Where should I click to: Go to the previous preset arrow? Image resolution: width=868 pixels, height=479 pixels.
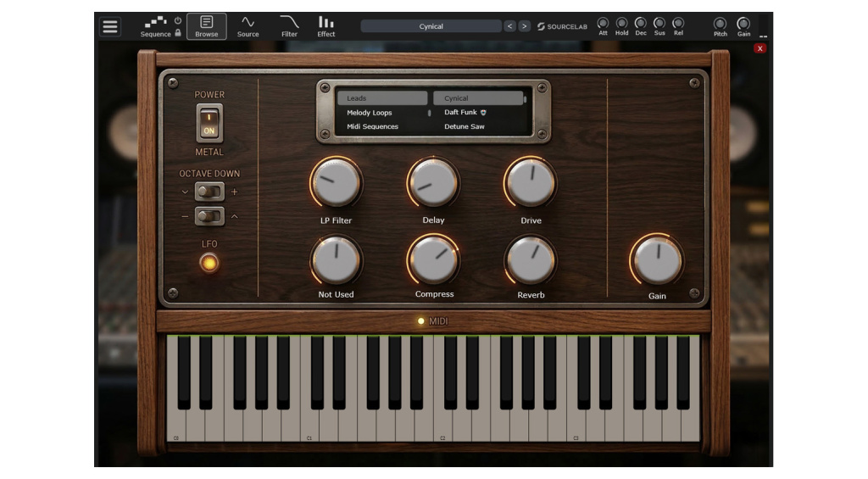tap(509, 26)
